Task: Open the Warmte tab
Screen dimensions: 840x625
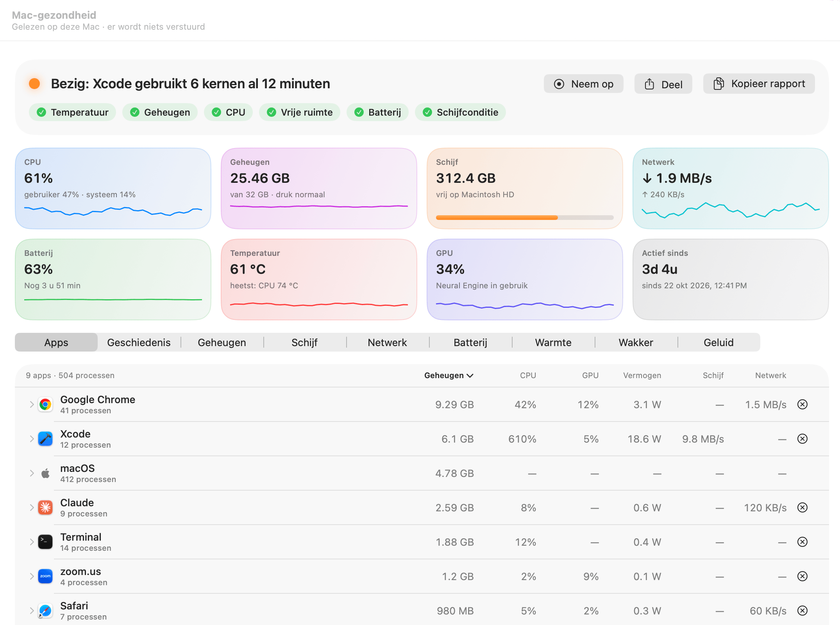Action: coord(553,343)
